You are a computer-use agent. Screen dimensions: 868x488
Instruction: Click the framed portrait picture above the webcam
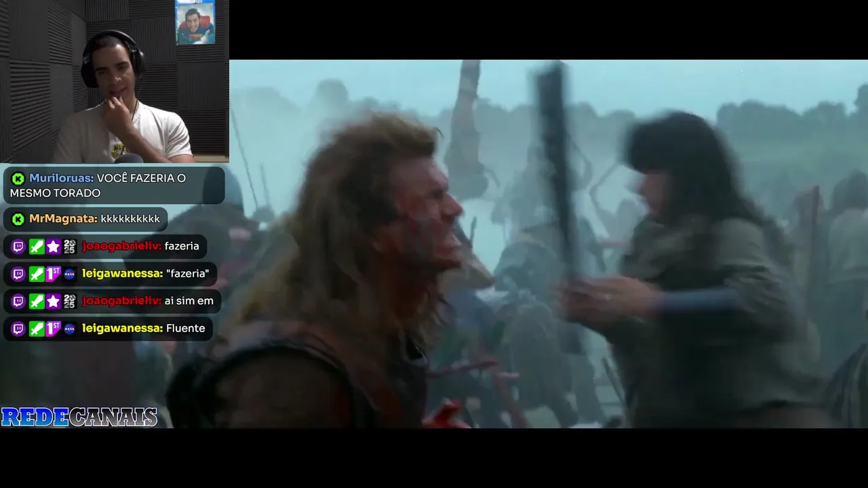[195, 22]
